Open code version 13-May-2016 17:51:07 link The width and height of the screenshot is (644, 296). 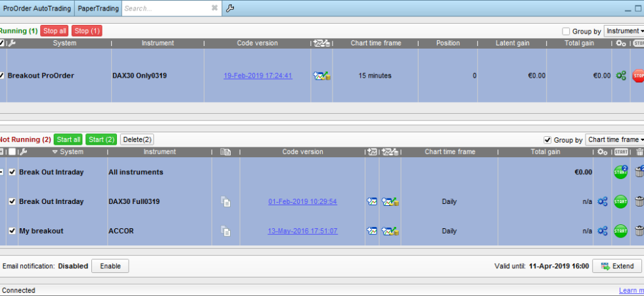(x=303, y=231)
